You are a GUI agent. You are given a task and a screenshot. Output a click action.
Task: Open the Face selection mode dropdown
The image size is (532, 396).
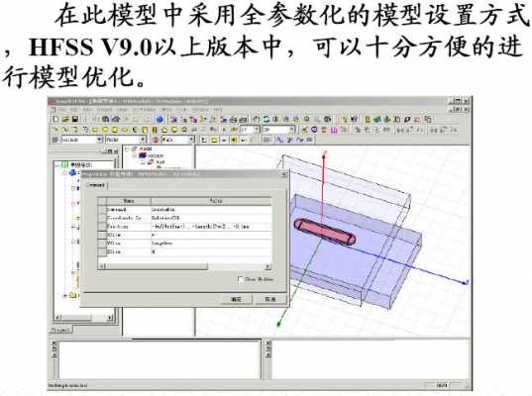(191, 140)
